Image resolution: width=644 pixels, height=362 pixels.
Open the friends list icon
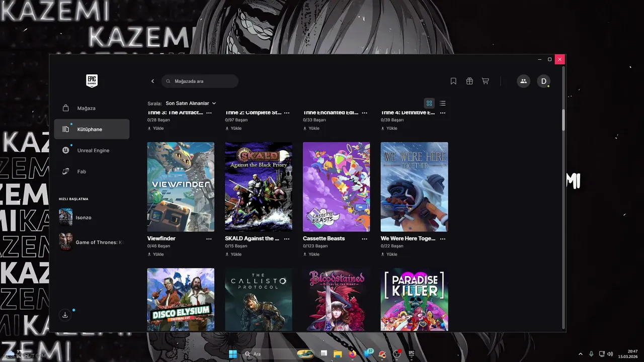(x=523, y=81)
